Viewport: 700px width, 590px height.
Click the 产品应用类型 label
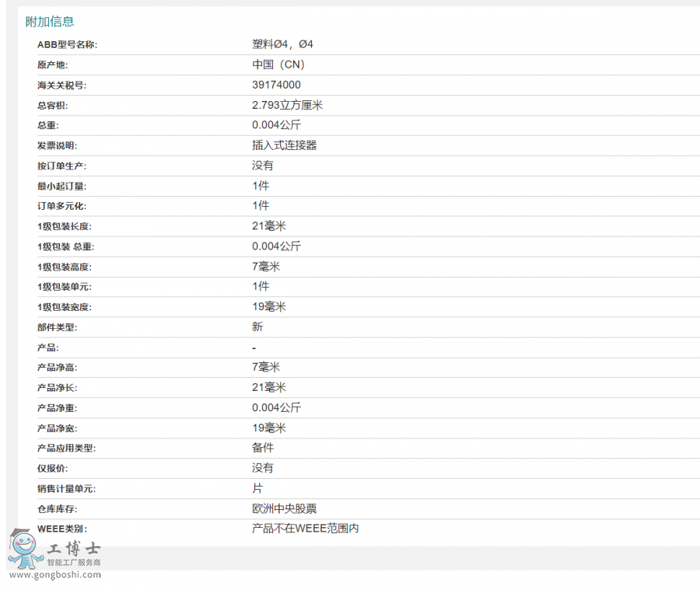point(66,448)
